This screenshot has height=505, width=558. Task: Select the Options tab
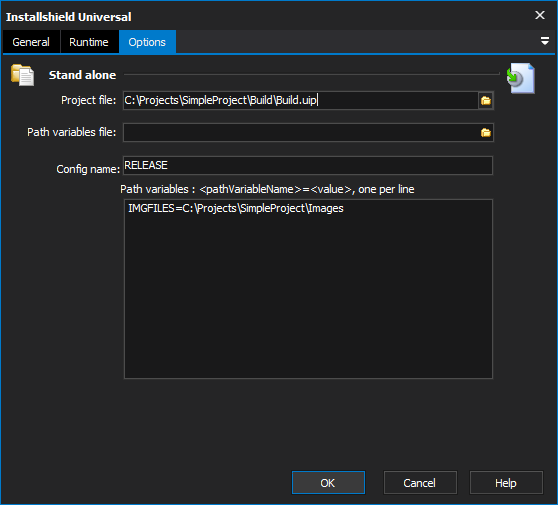147,42
